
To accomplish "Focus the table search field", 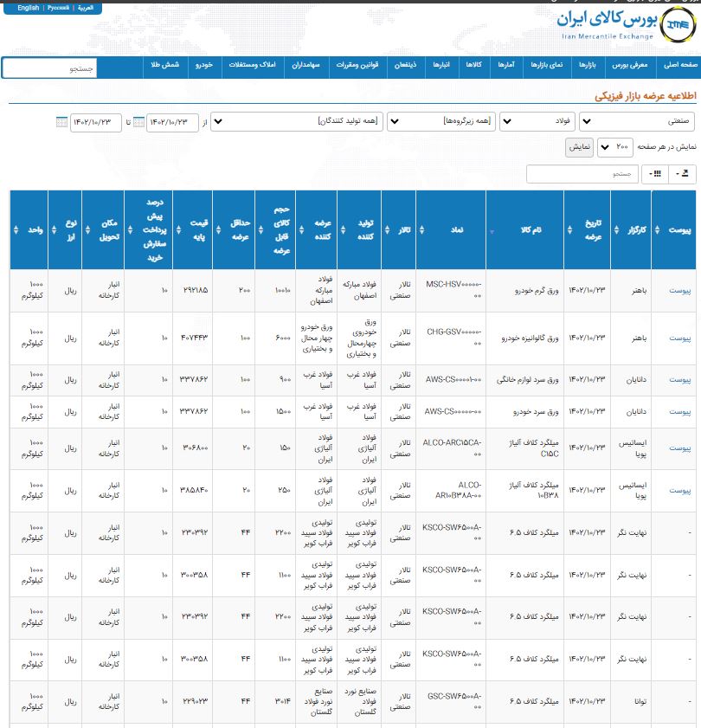I will pyautogui.click(x=582, y=174).
